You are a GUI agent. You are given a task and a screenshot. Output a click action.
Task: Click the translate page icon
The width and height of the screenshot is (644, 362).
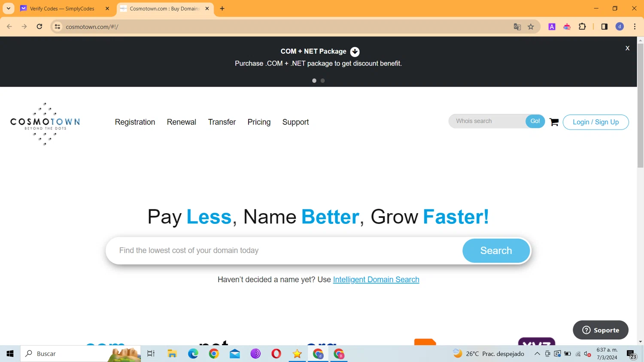click(x=517, y=27)
